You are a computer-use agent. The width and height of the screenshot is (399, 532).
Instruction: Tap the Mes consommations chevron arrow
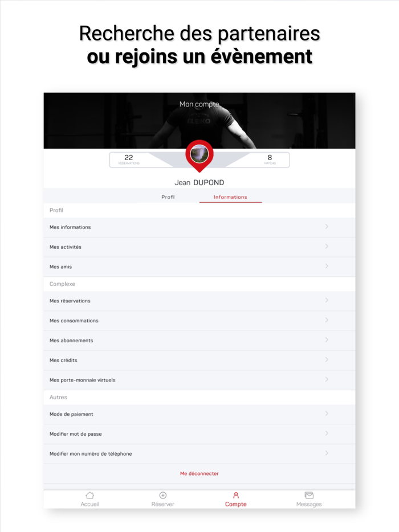(x=327, y=320)
